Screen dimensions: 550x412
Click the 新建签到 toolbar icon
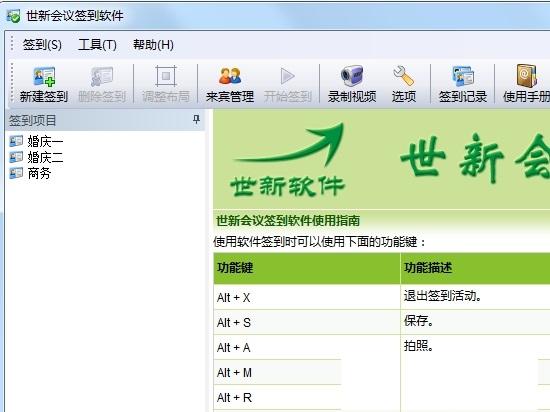pos(44,76)
